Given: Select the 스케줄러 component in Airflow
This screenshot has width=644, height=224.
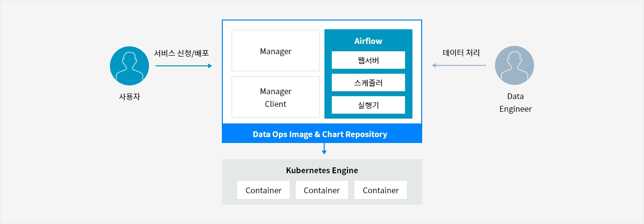Looking at the screenshot, I should click(368, 82).
